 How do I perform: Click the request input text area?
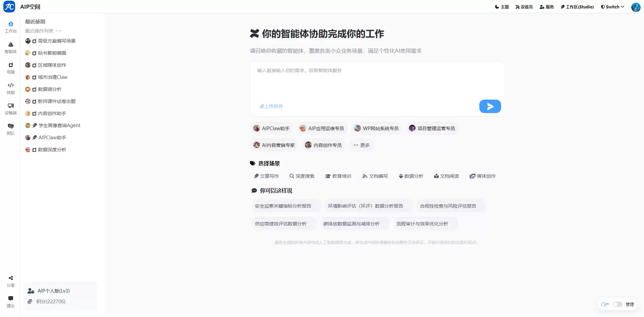coord(377,81)
